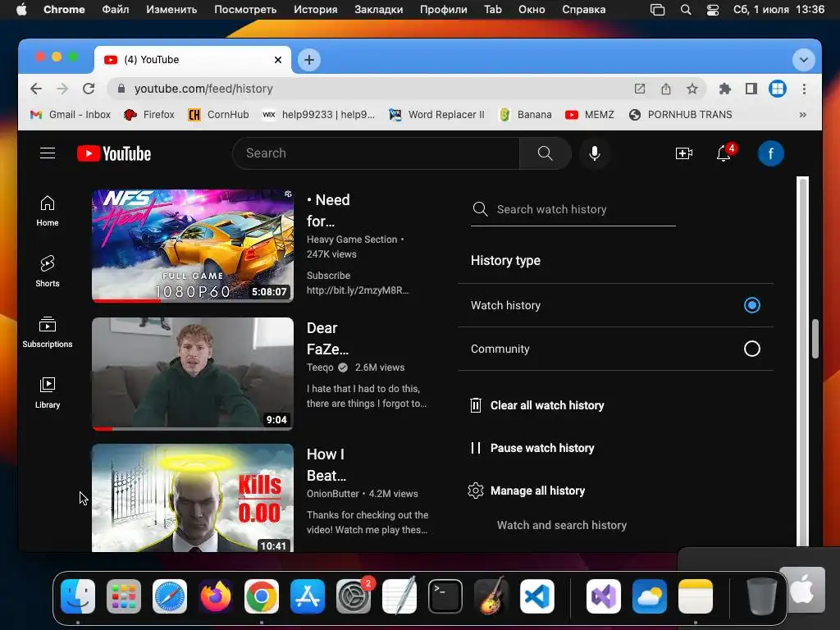The image size is (840, 630).
Task: Open Shorts in the sidebar
Action: click(48, 271)
